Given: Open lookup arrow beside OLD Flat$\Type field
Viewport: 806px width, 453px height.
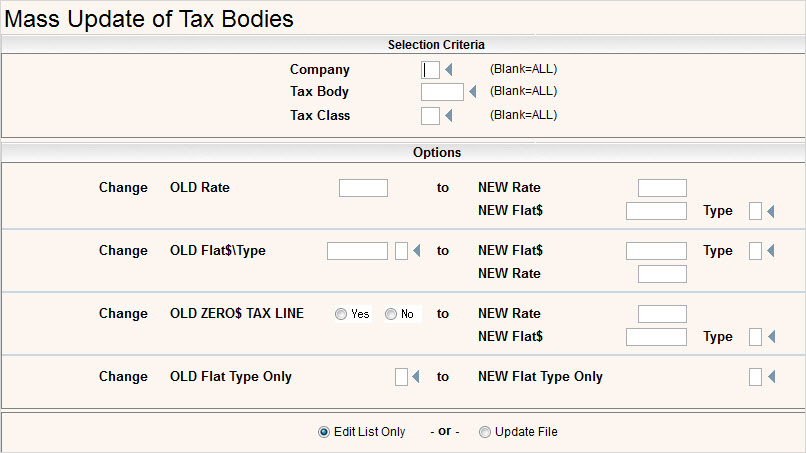Looking at the screenshot, I should 417,250.
